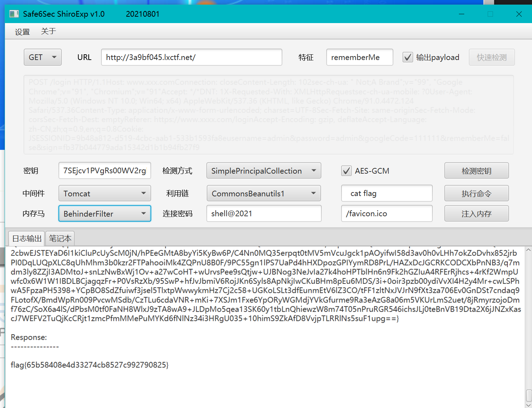
Task: Expand the GET request method dropdown
Action: (43, 57)
